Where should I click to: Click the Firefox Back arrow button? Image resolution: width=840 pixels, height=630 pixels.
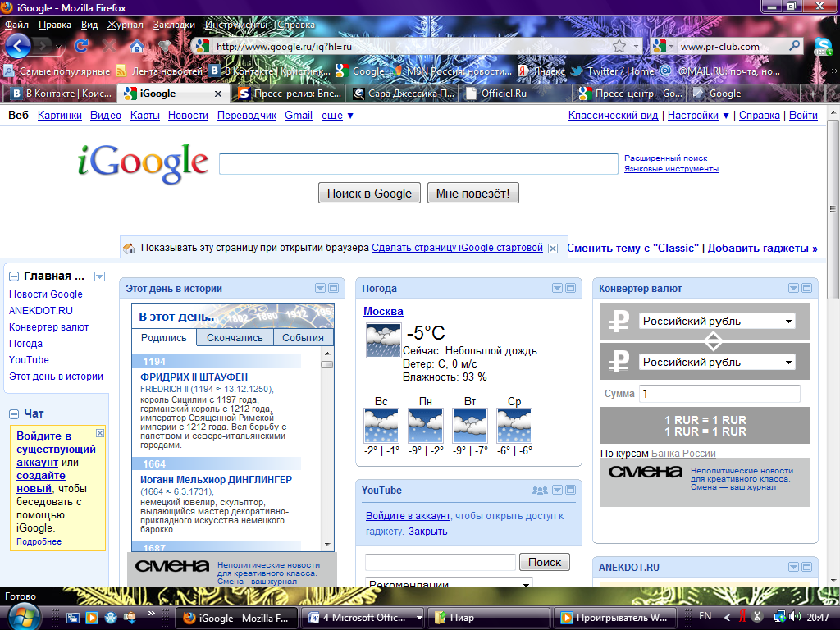coord(18,46)
